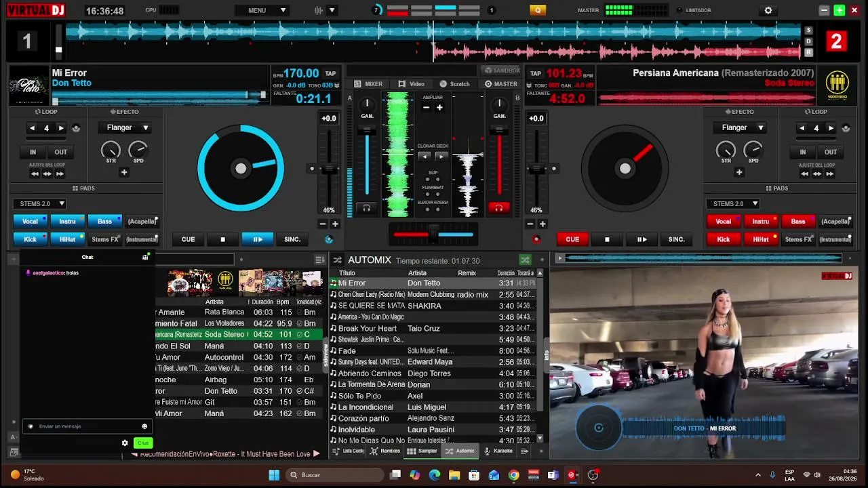
Task: Double loop length on left deck
Action: pyautogui.click(x=61, y=128)
